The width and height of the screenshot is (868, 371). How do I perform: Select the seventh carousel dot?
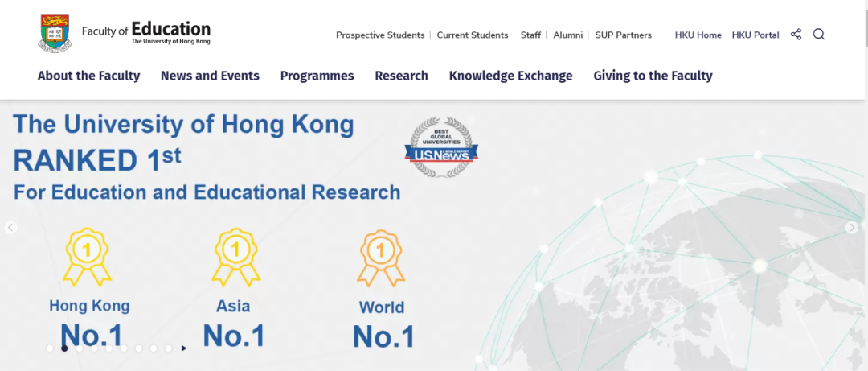click(x=139, y=348)
